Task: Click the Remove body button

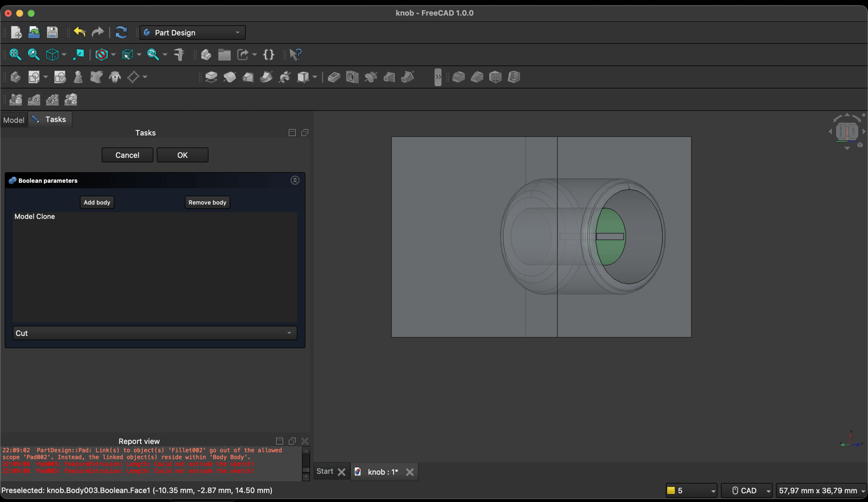Action: [x=207, y=202]
